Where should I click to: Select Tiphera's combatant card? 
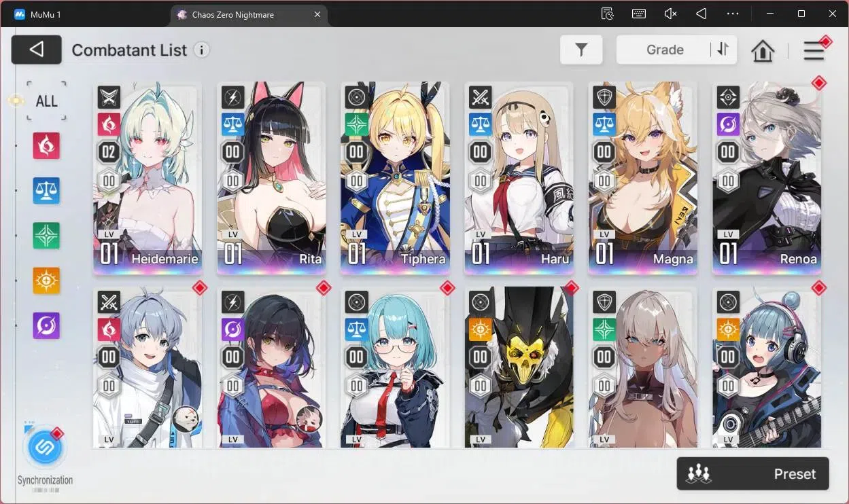(x=395, y=178)
